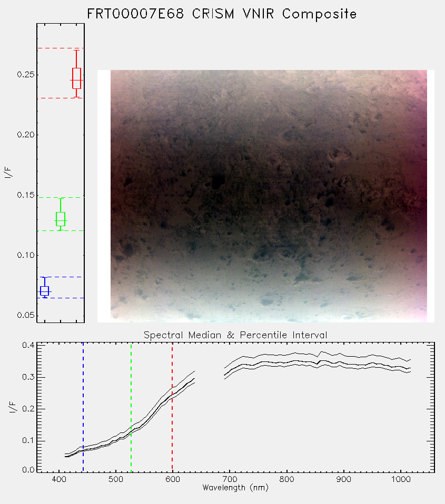Click the Spectral Median & Percentile Interval heading

(x=235, y=335)
